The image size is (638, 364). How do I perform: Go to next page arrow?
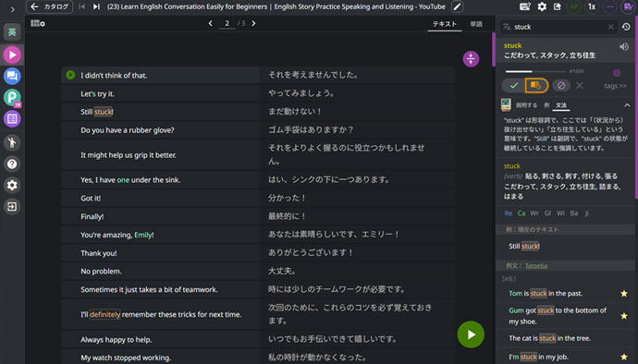(x=253, y=24)
